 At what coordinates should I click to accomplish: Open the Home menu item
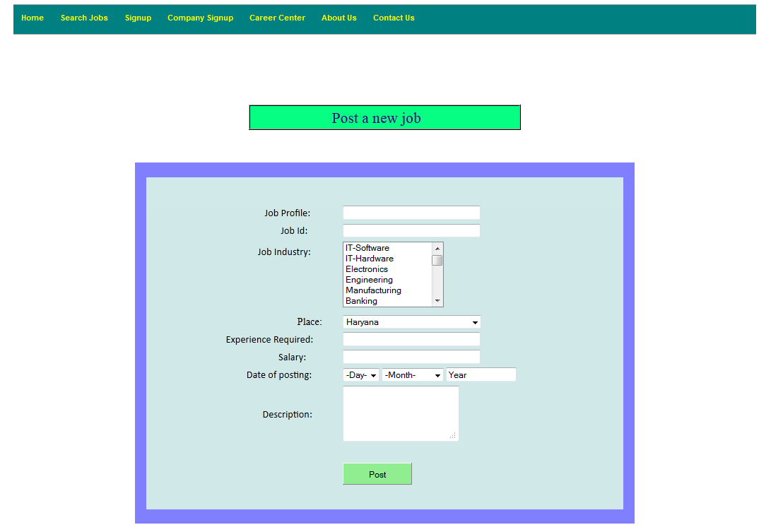pyautogui.click(x=33, y=18)
